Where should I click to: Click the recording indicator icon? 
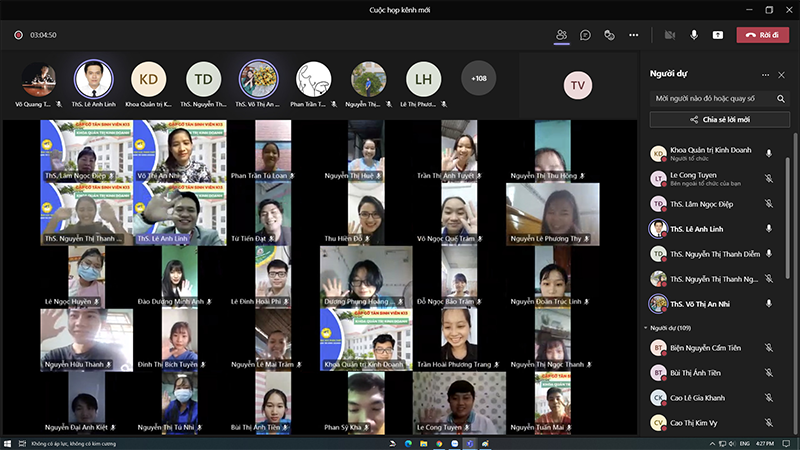coord(18,34)
